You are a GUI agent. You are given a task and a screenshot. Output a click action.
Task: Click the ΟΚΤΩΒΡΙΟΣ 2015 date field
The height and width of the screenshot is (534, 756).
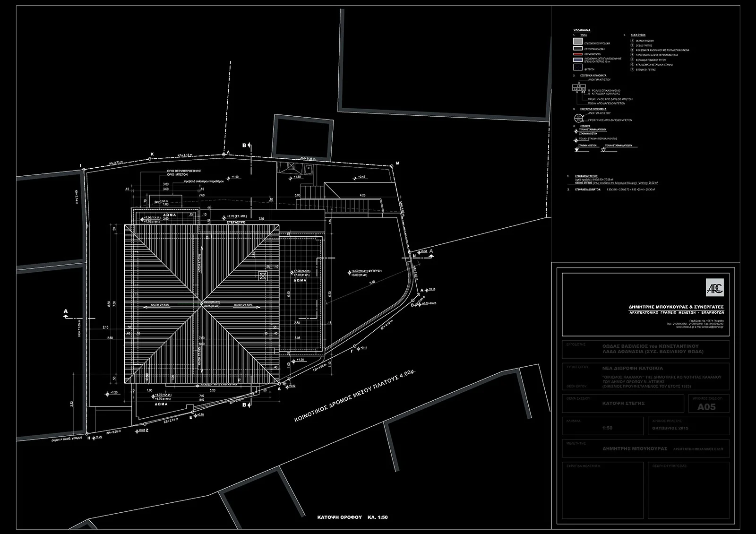[x=670, y=428]
